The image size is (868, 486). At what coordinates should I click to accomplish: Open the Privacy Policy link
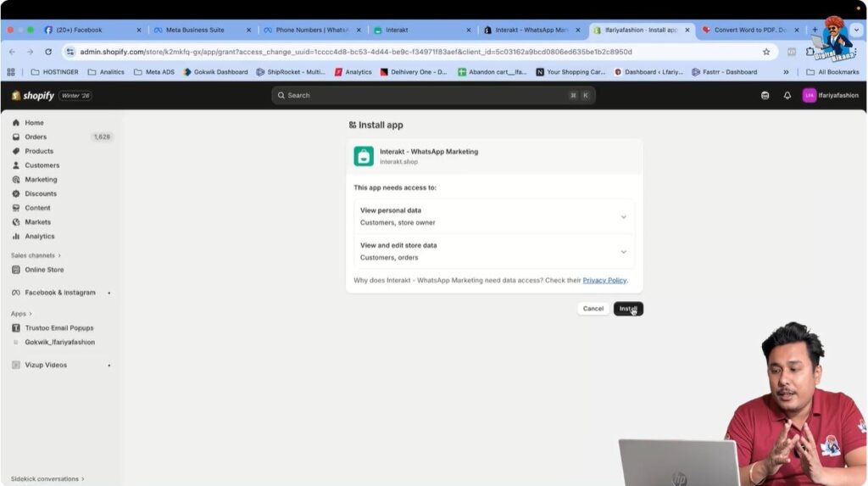(604, 281)
